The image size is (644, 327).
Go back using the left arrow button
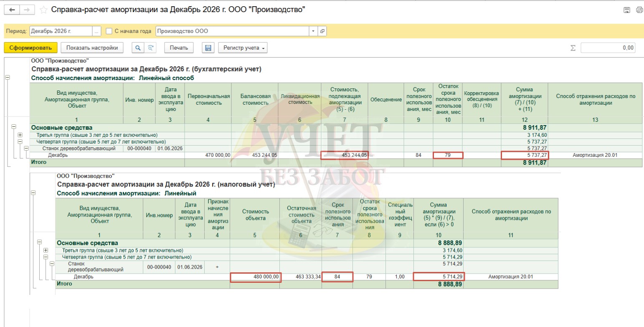point(12,10)
